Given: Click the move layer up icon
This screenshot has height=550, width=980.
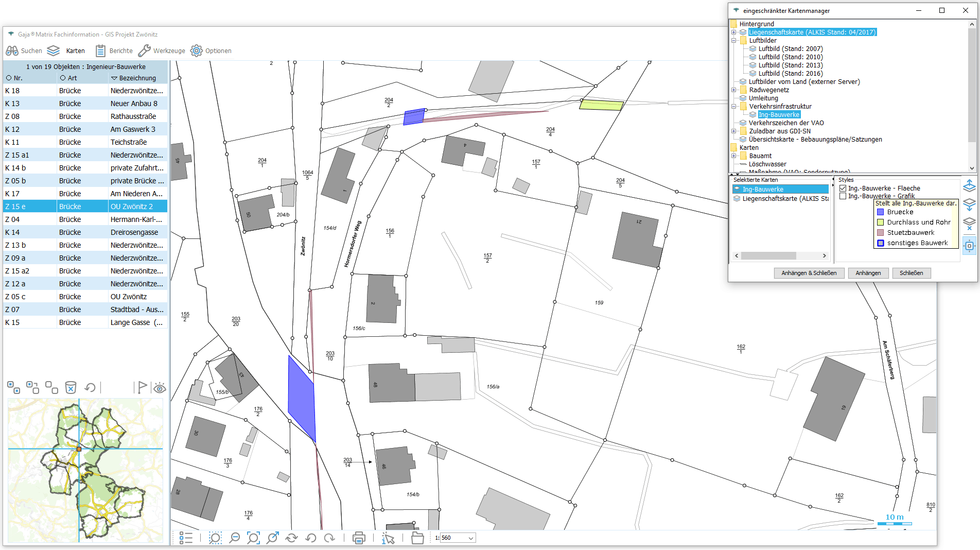Looking at the screenshot, I should coord(969,186).
